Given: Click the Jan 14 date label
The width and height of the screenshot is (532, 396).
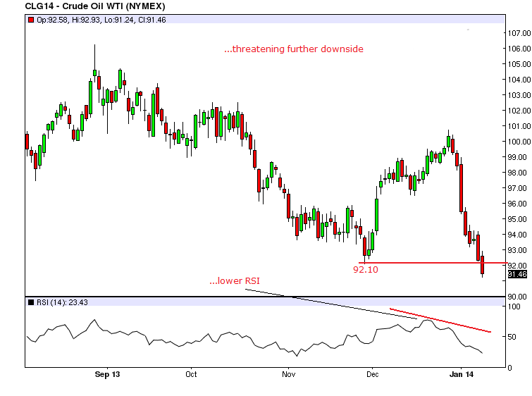Looking at the screenshot, I should (461, 374).
